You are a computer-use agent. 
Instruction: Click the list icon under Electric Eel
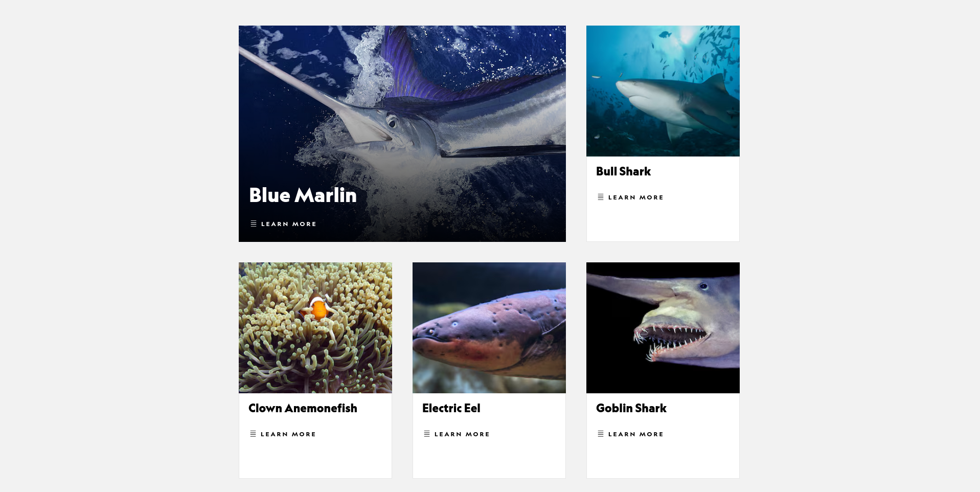coord(427,434)
